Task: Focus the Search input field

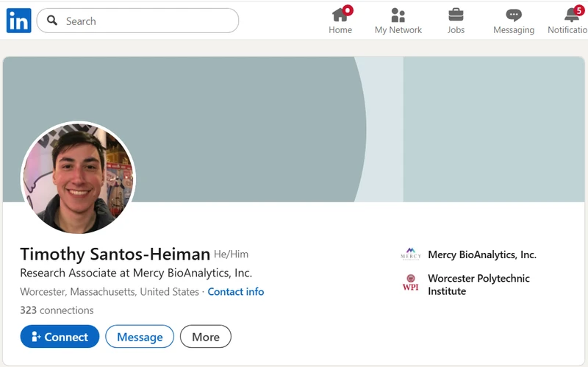Action: [137, 21]
